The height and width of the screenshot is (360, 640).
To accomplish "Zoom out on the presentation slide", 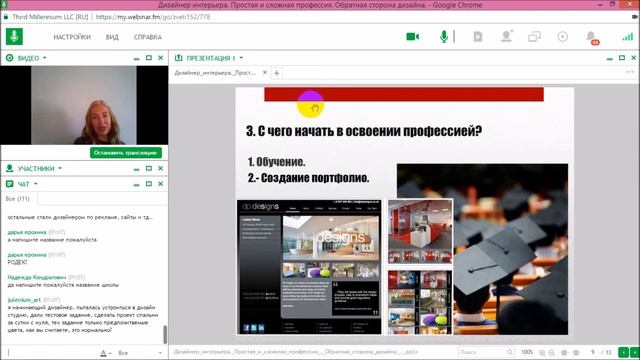I will pyautogui.click(x=552, y=352).
